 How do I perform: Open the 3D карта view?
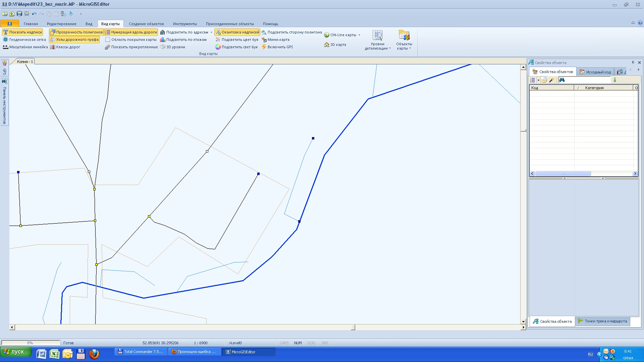(335, 45)
